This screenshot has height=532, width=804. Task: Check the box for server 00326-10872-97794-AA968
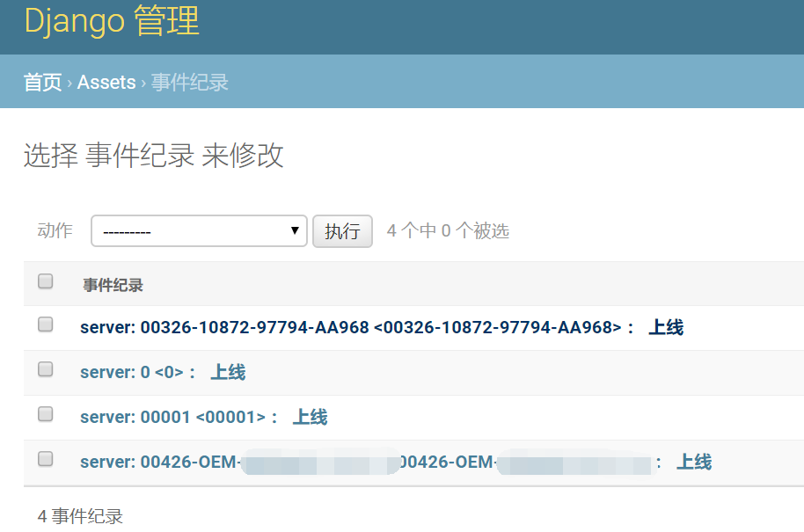click(46, 324)
